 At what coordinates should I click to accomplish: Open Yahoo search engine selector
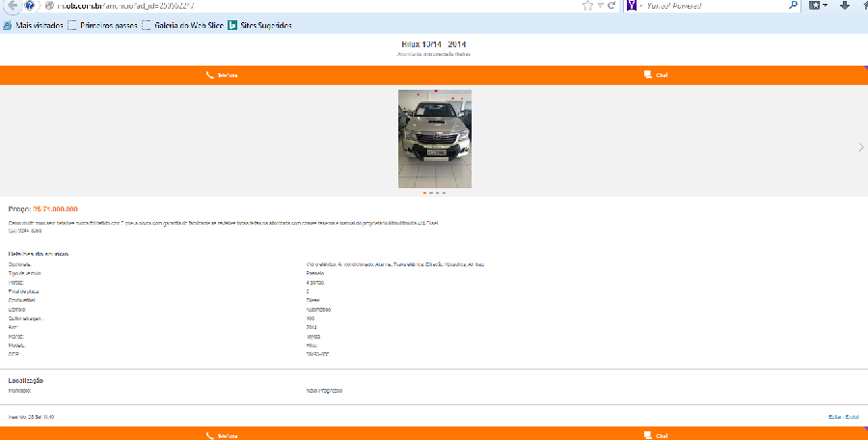(634, 6)
